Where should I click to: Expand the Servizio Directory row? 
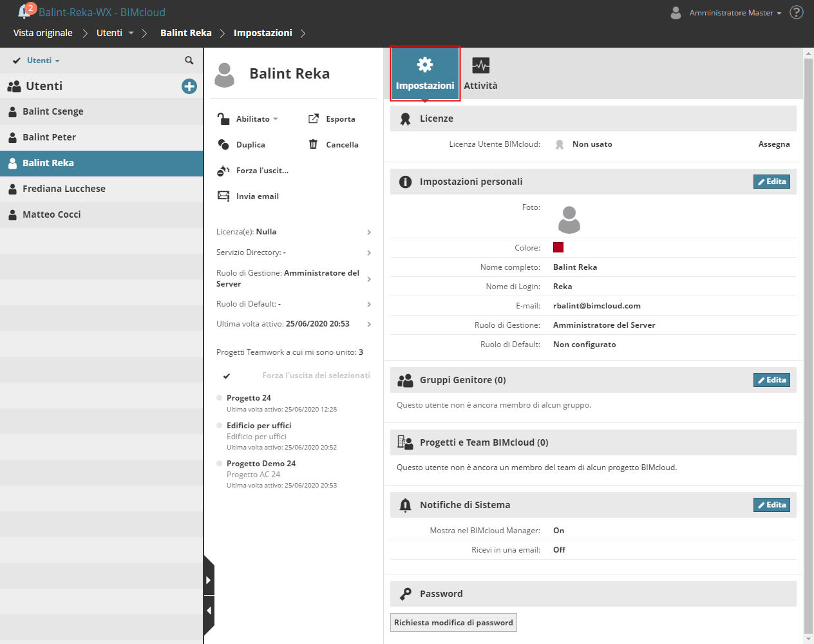(294, 252)
